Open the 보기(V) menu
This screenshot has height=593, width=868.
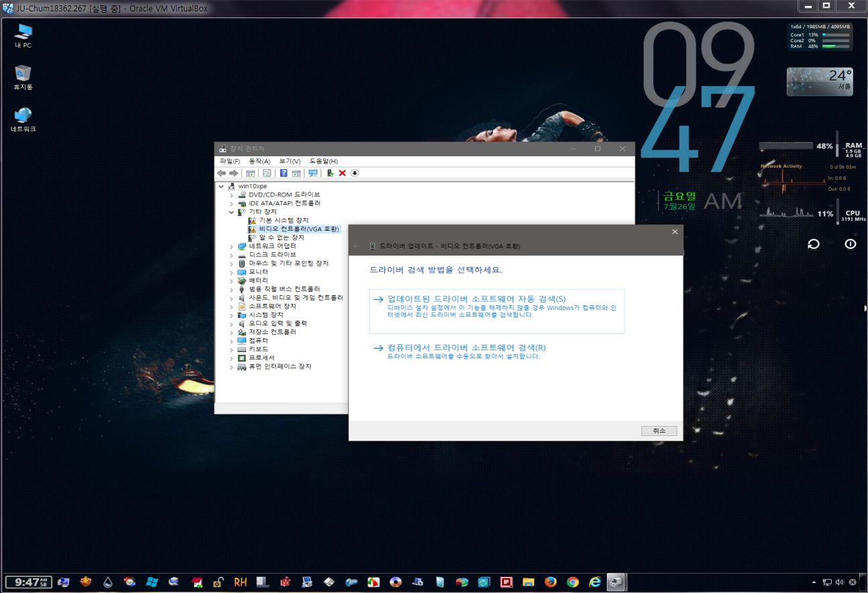pos(290,161)
